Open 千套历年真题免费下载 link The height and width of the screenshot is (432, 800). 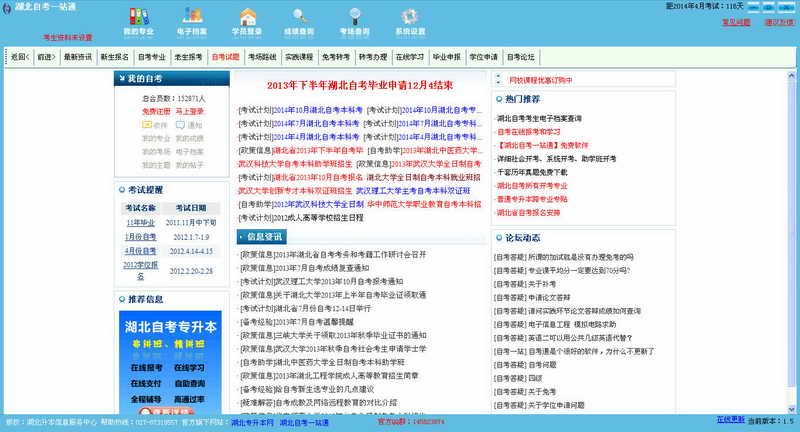pos(532,172)
